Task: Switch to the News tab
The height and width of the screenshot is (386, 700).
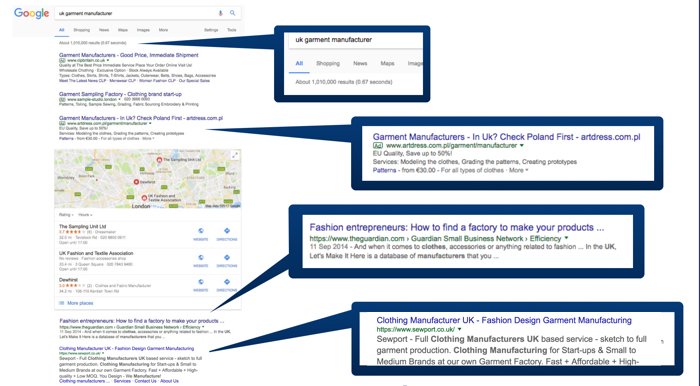Action: [104, 30]
